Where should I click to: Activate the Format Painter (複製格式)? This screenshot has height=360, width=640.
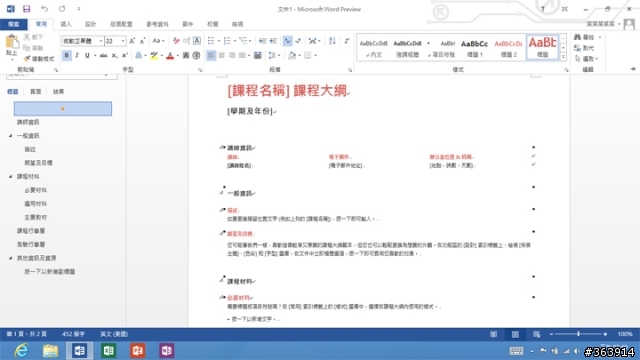pos(39,59)
